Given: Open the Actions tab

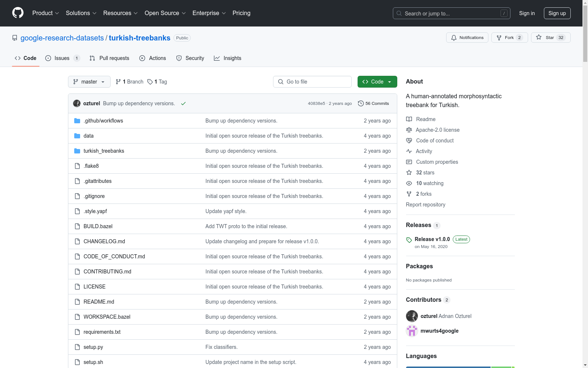Looking at the screenshot, I should point(153,58).
